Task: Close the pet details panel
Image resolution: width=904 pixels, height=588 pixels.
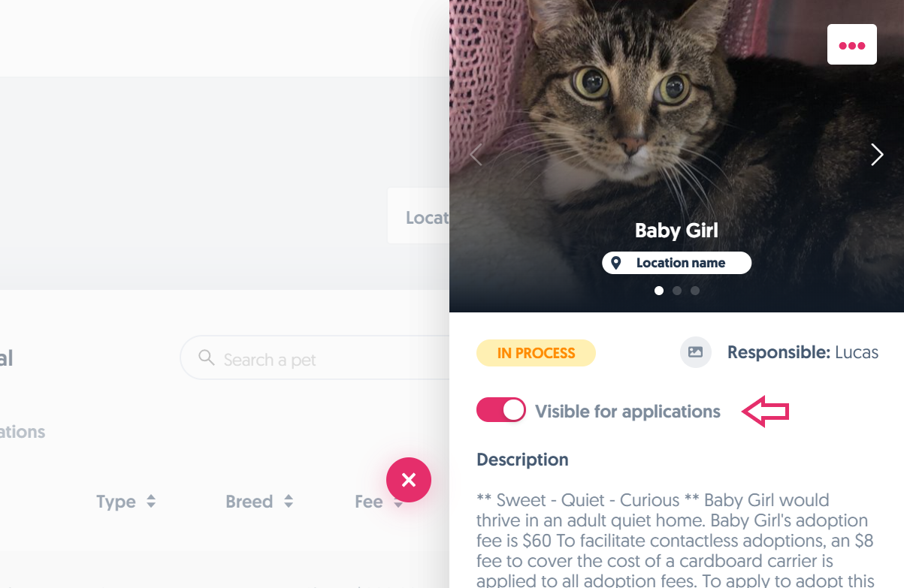Action: click(409, 479)
